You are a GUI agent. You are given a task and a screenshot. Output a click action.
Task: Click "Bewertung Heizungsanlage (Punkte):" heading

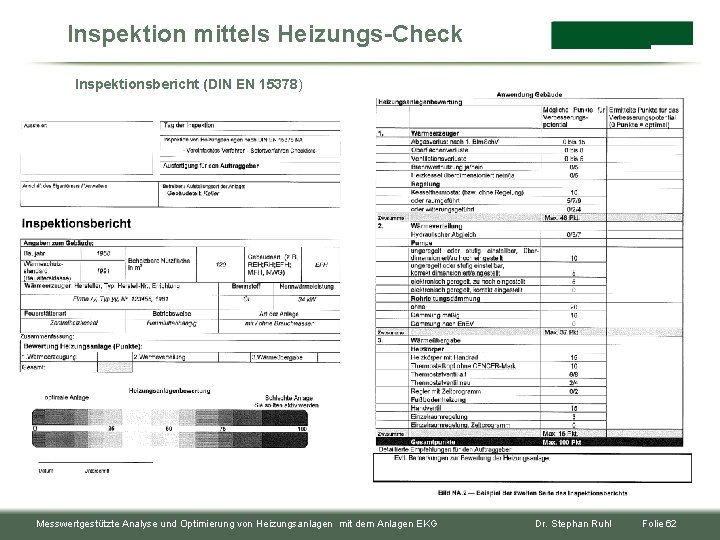coord(83,346)
